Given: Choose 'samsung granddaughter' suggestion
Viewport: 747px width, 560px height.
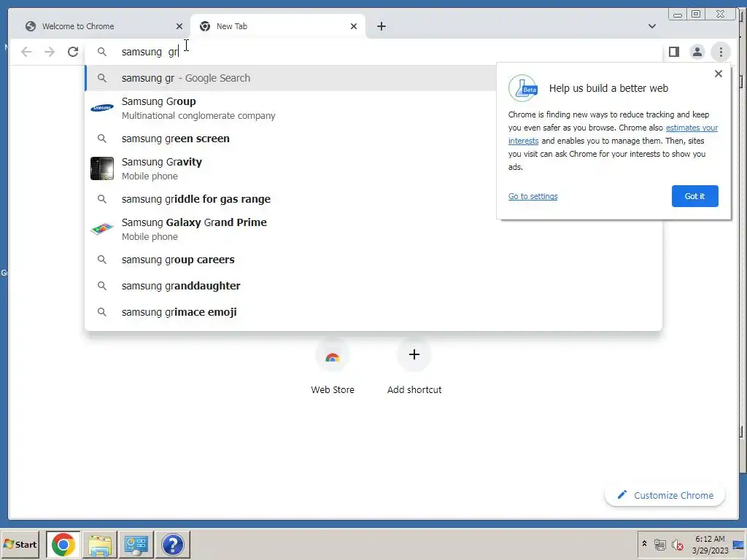Looking at the screenshot, I should [373, 286].
